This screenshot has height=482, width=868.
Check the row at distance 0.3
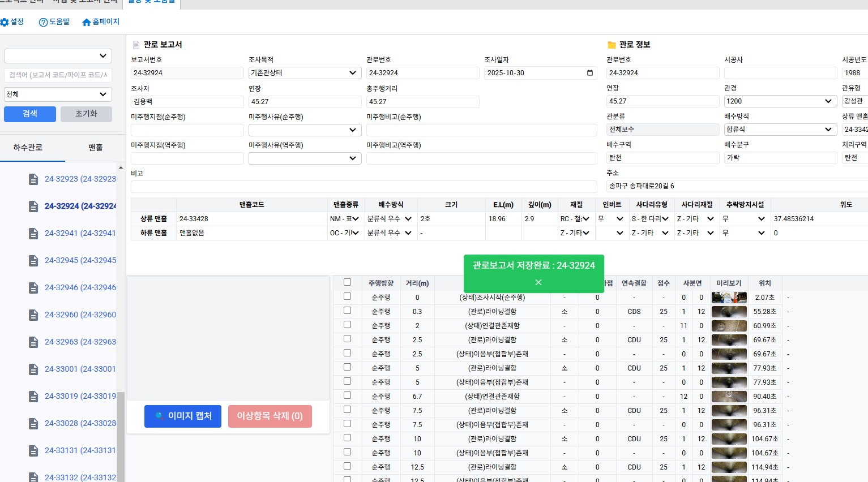pos(347,311)
